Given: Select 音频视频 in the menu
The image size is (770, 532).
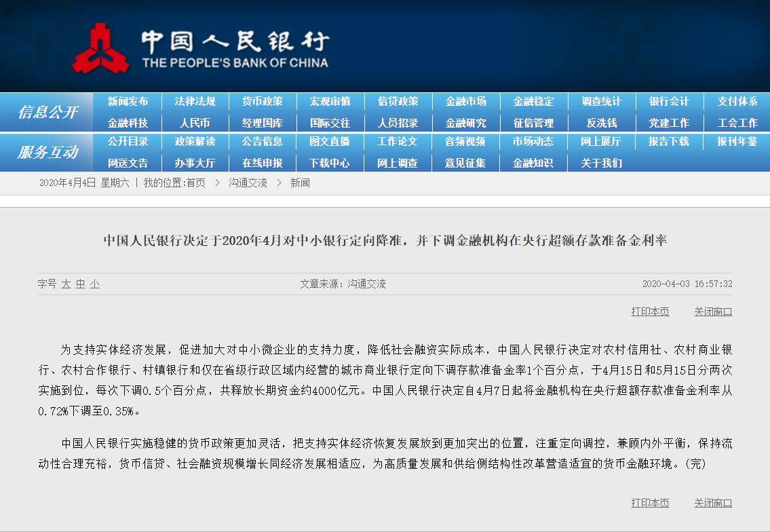Looking at the screenshot, I should point(465,141).
